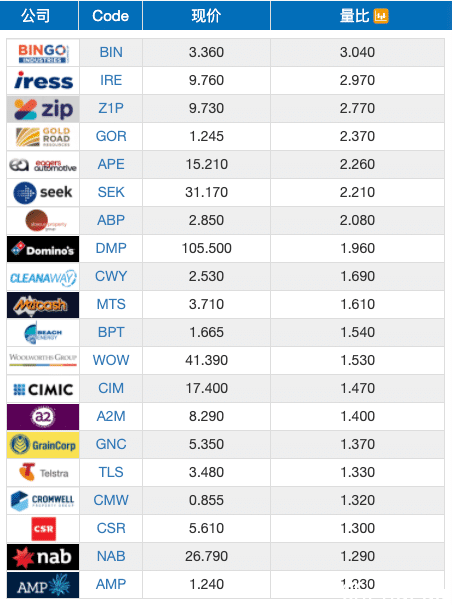Click the GrainCorp yellow logo
This screenshot has height=605, width=452.
point(43,445)
